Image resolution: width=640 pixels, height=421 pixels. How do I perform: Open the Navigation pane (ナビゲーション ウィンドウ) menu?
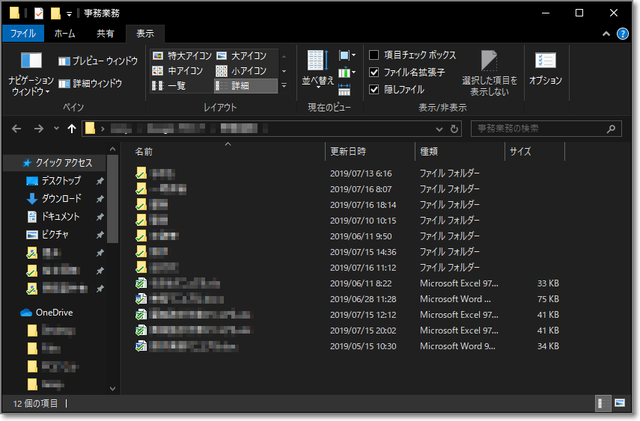point(31,84)
